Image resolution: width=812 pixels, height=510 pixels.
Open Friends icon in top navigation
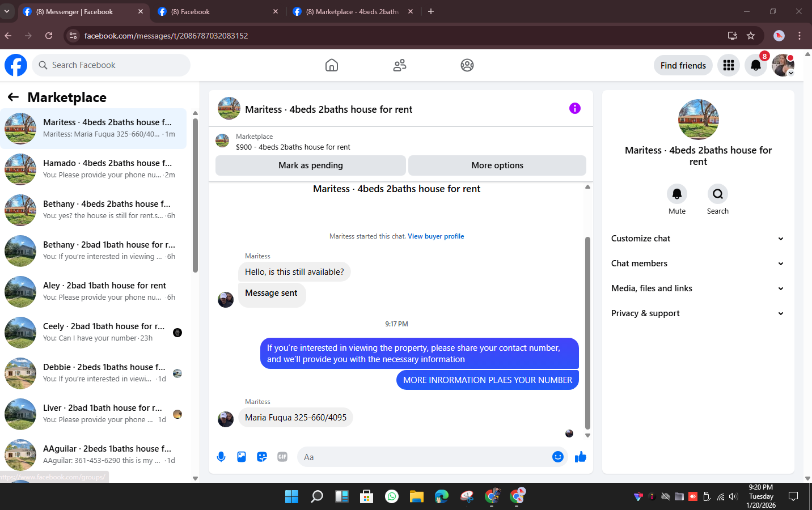point(400,65)
